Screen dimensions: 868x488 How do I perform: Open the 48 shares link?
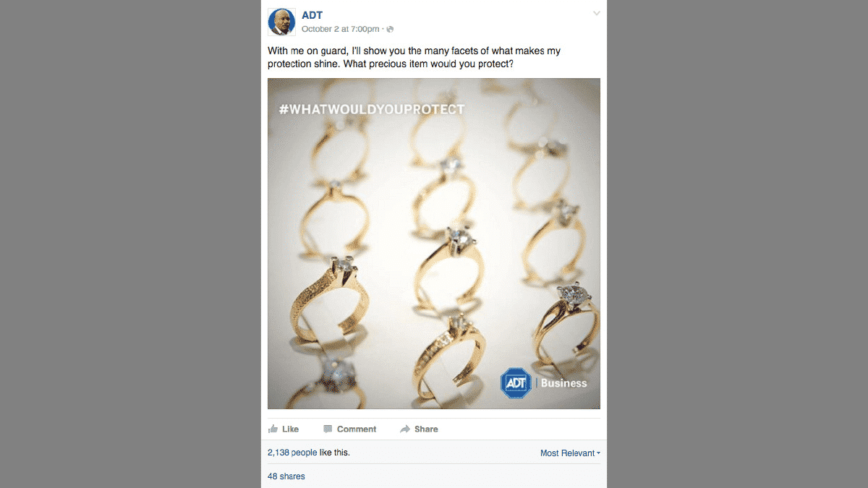(286, 476)
